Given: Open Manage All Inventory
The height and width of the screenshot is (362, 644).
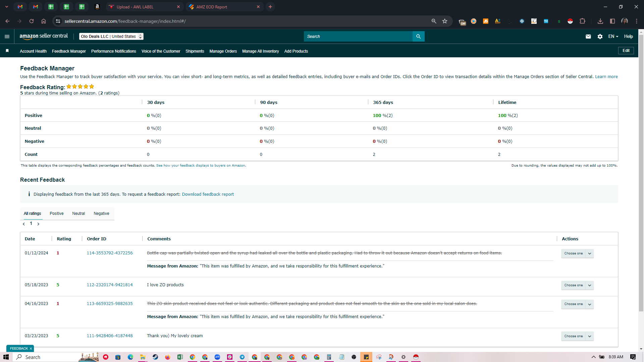Looking at the screenshot, I should coord(261,51).
